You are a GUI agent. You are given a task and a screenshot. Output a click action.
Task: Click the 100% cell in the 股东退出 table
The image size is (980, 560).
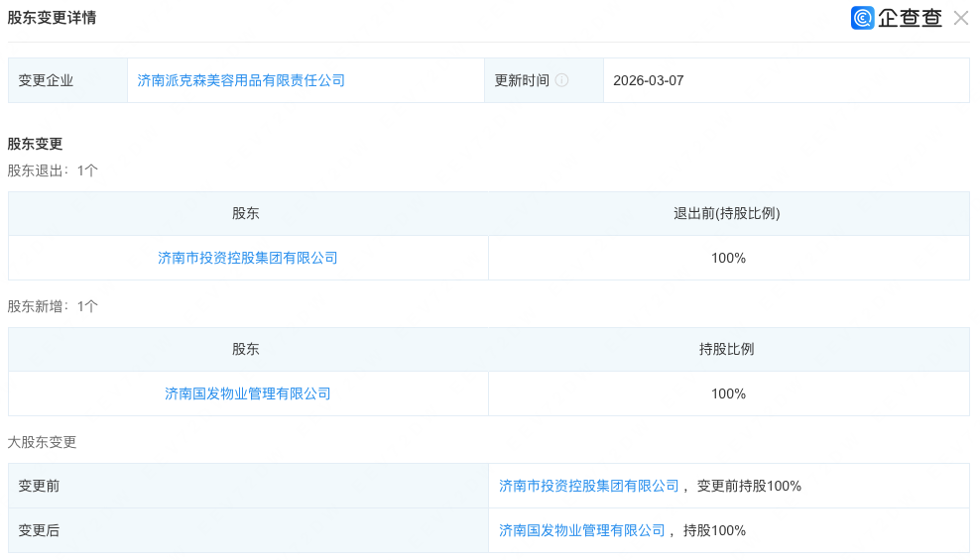pos(728,258)
